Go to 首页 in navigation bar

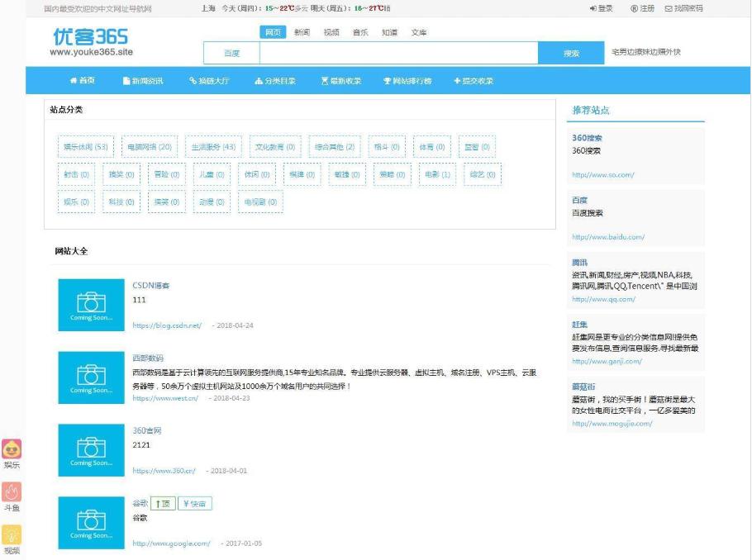83,81
